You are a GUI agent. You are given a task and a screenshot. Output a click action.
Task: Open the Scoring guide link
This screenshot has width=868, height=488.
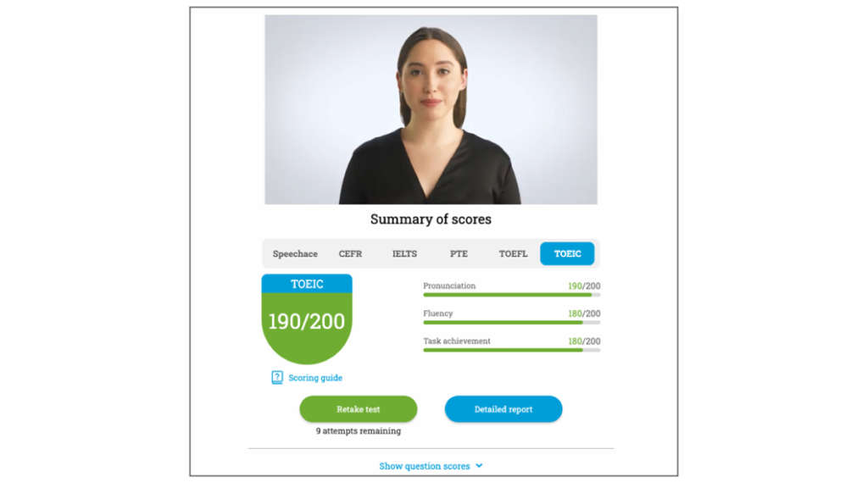pos(315,378)
